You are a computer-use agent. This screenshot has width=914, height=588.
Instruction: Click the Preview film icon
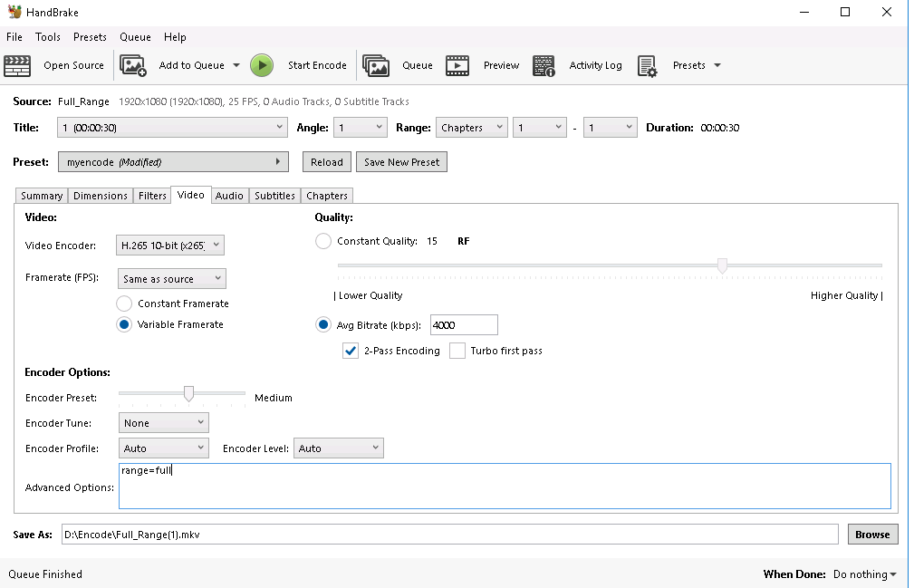pos(457,65)
